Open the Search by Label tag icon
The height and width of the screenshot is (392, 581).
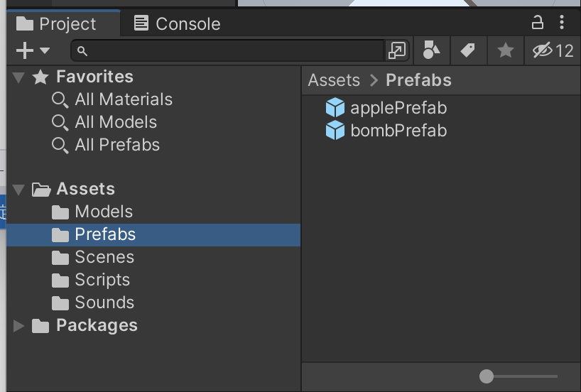pos(468,50)
